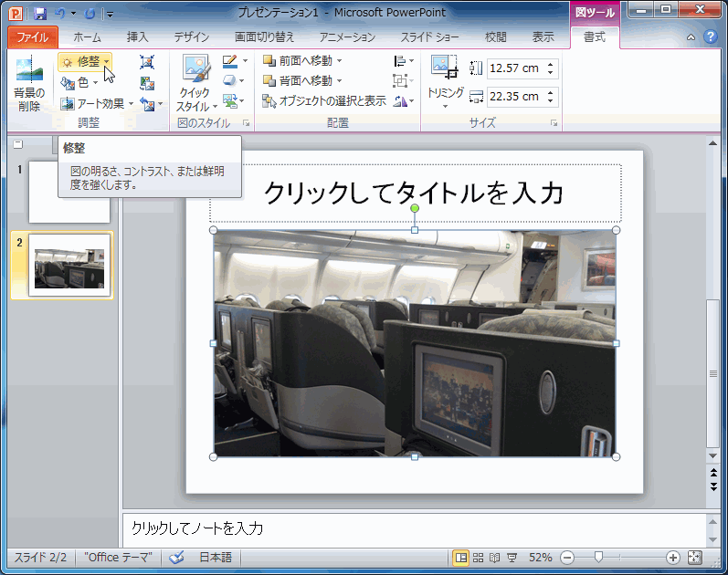Click the 図の圧縮 compress pictures icon

[147, 62]
